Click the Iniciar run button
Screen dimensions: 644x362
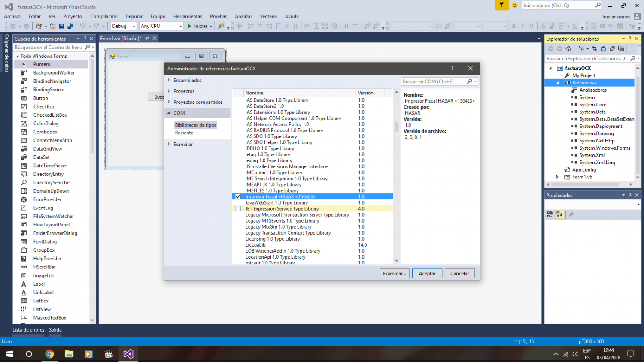(197, 26)
